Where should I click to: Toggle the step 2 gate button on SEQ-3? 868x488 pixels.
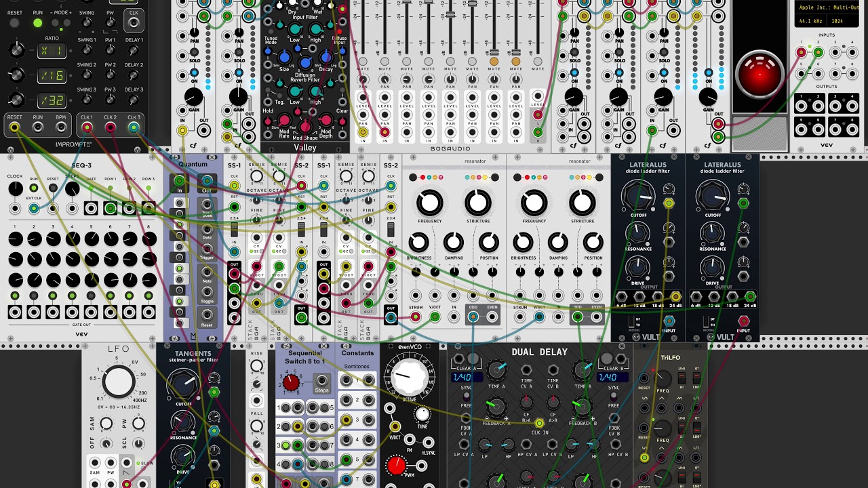pyautogui.click(x=34, y=296)
